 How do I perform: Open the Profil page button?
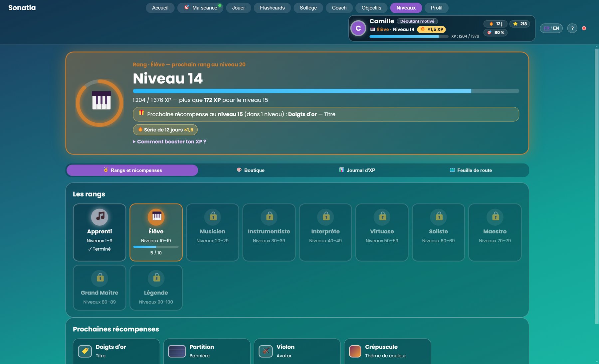[436, 8]
